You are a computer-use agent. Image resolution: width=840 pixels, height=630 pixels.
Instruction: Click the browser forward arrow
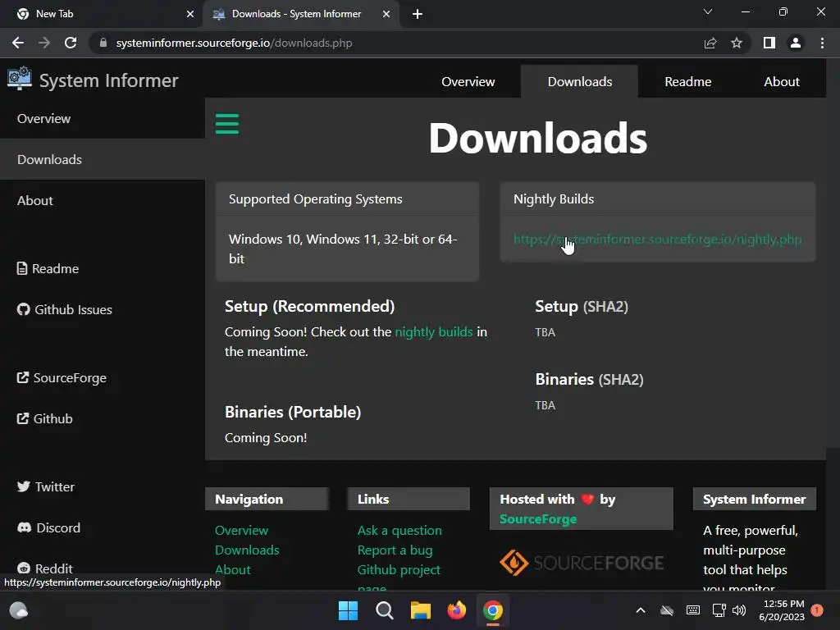point(44,43)
